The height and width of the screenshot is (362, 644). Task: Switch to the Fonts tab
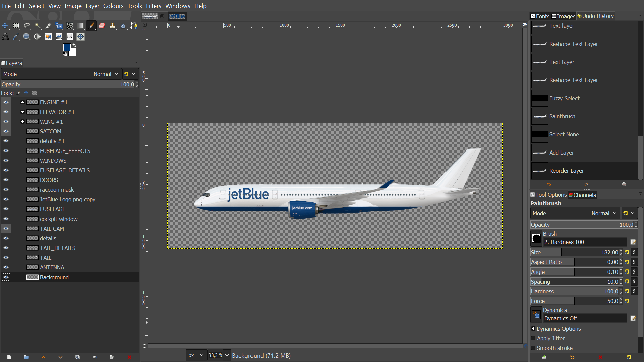(540, 16)
